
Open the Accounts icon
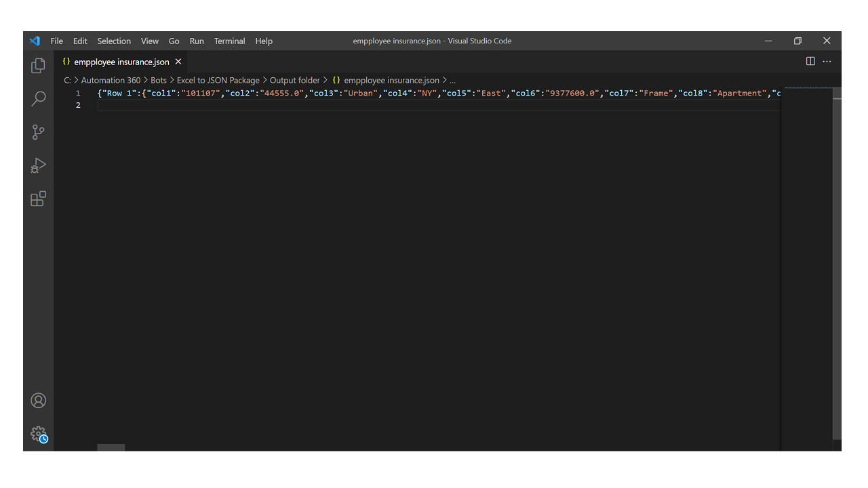click(x=39, y=401)
